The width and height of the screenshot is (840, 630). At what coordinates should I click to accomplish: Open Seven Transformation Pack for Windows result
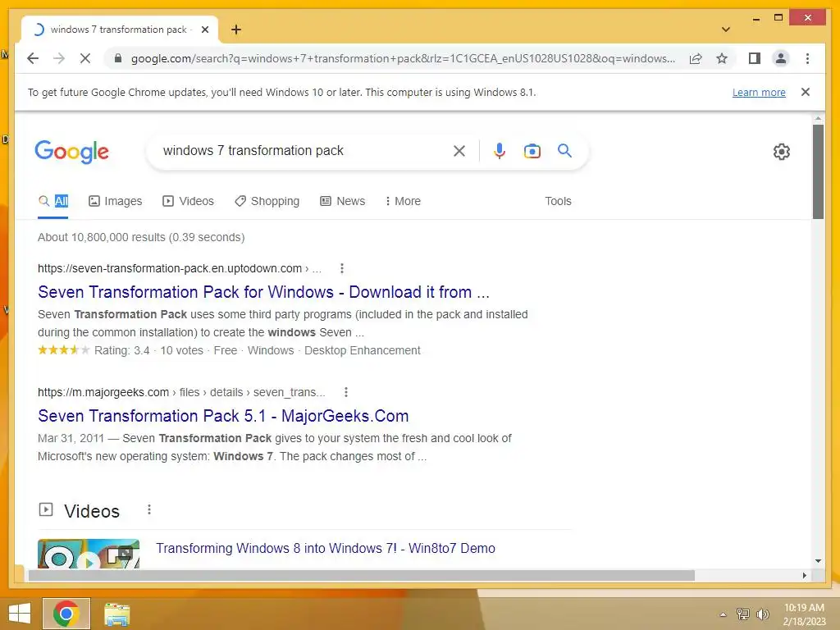(x=263, y=293)
